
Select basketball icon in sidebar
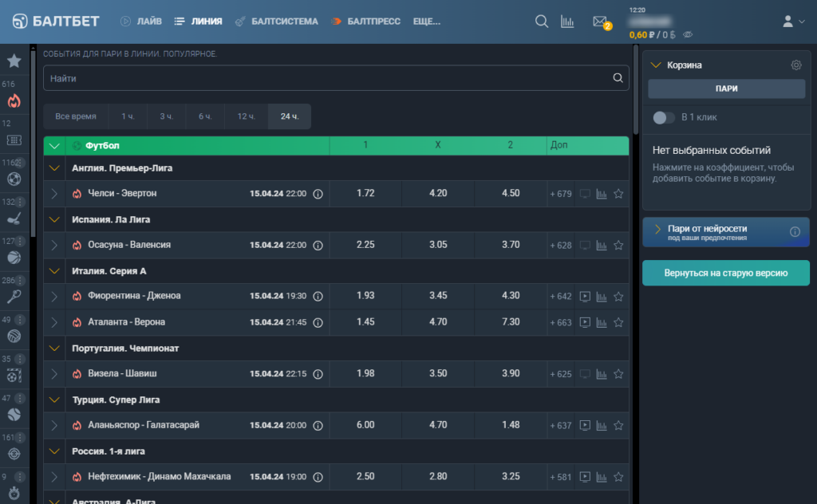pos(14,258)
